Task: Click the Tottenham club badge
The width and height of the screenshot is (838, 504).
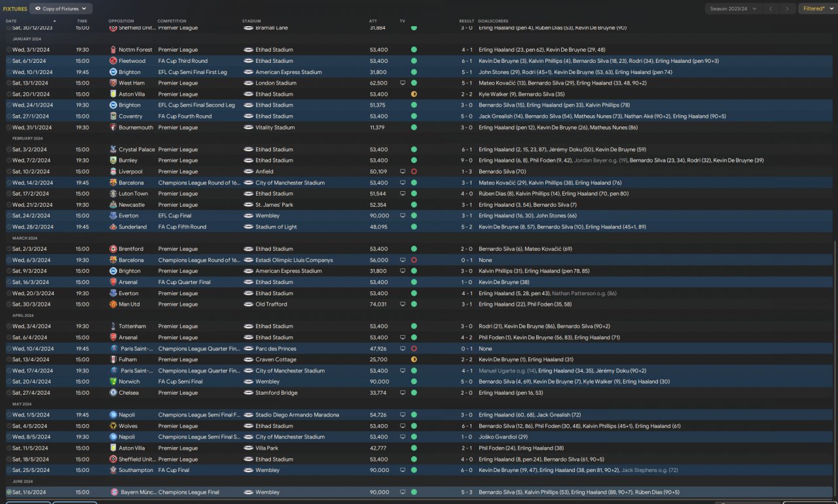Action: click(x=113, y=326)
